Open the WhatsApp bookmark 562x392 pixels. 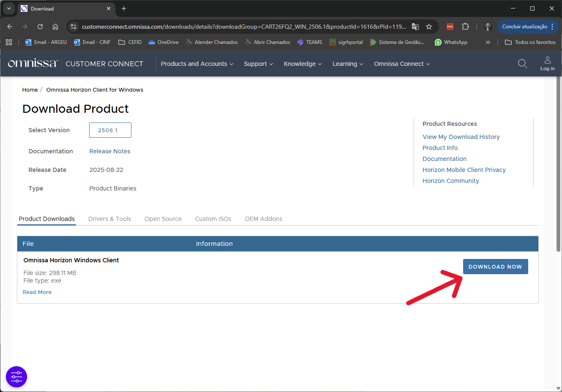point(451,42)
